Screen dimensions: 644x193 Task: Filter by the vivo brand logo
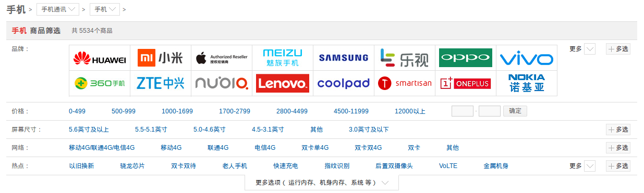(527, 58)
